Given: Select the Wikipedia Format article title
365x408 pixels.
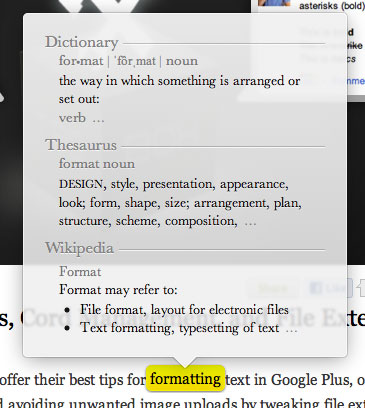Looking at the screenshot, I should pyautogui.click(x=80, y=272).
